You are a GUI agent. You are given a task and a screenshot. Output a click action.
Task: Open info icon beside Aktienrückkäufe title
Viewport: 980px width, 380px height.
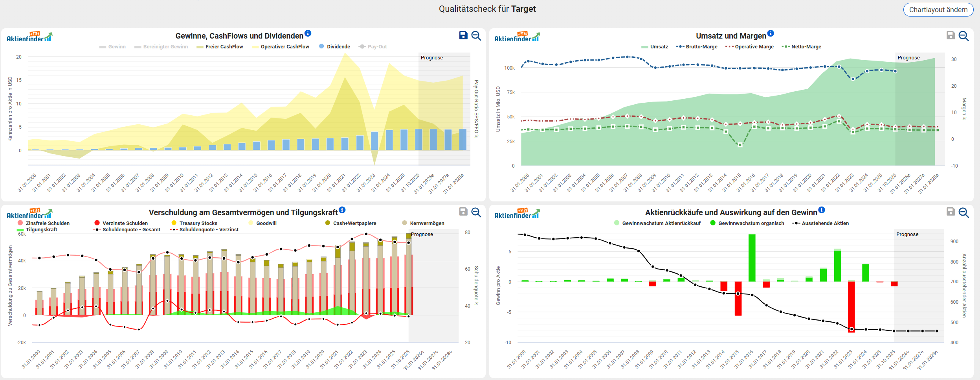(822, 210)
